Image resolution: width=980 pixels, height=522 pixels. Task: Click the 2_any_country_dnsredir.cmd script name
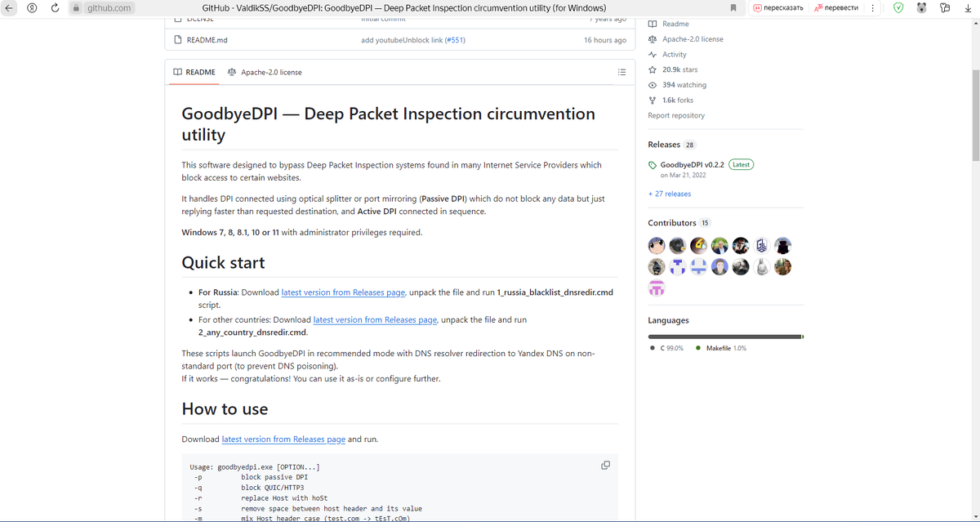coord(252,332)
